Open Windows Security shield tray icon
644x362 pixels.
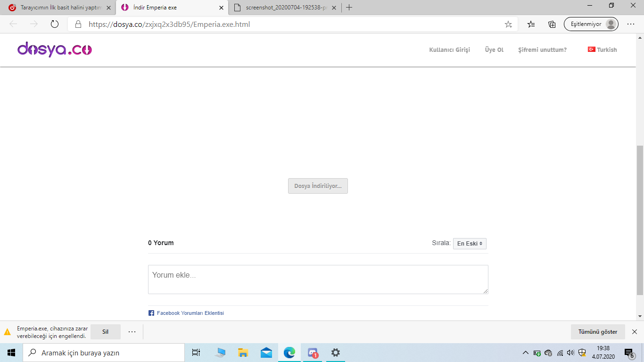tap(582, 353)
